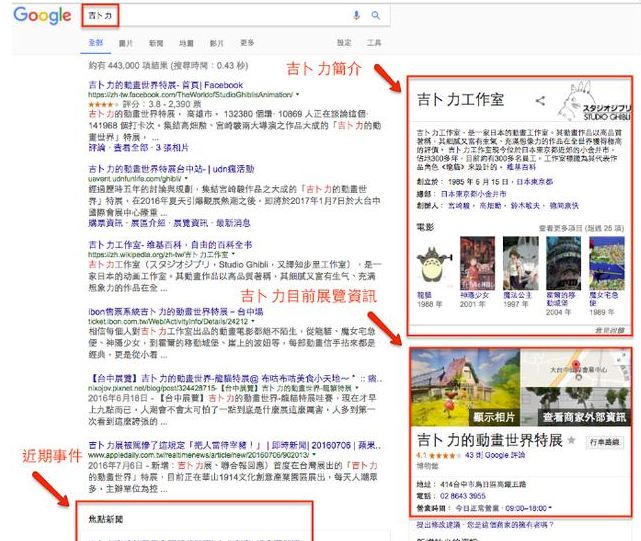Select the 神隱少女 2001 movie thumbnail
This screenshot has height=541, width=641.
[477, 263]
